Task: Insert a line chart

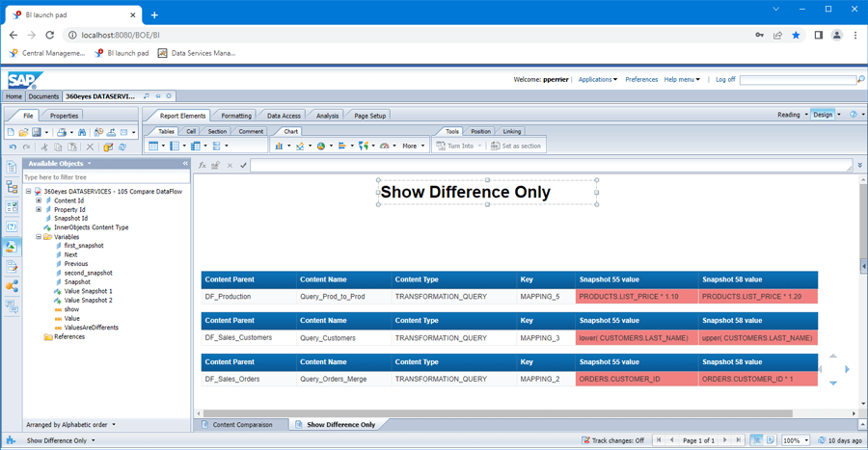Action: [x=300, y=146]
